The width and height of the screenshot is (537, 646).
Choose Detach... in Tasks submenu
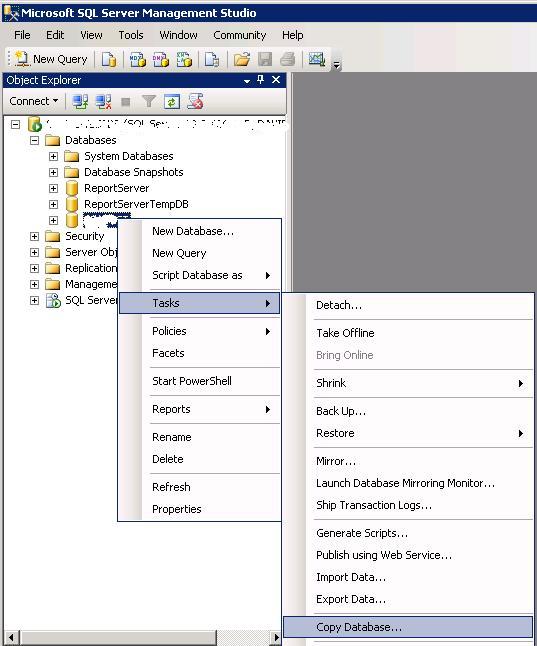(x=408, y=305)
